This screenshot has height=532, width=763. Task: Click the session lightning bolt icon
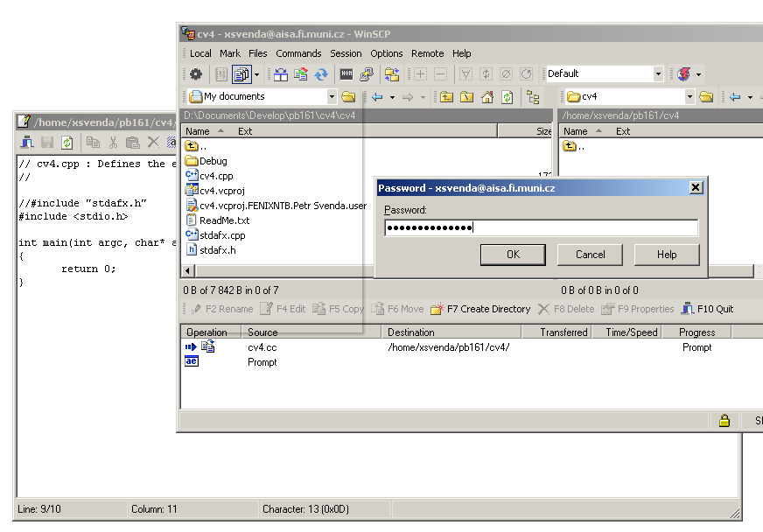(x=683, y=74)
